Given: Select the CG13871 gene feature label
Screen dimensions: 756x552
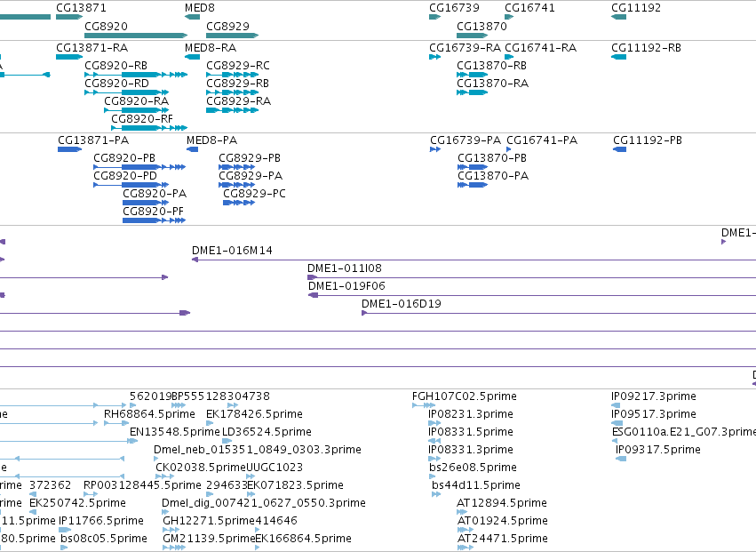Looking at the screenshot, I should [81, 8].
